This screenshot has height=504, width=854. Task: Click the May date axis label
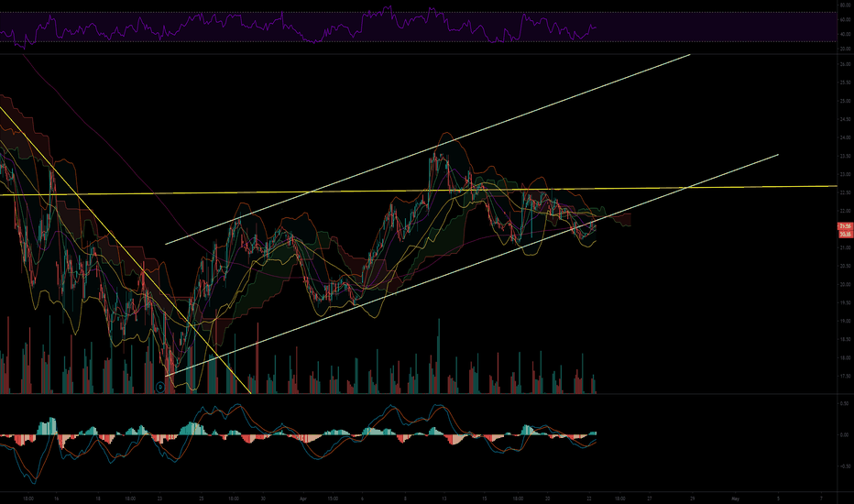pyautogui.click(x=735, y=499)
